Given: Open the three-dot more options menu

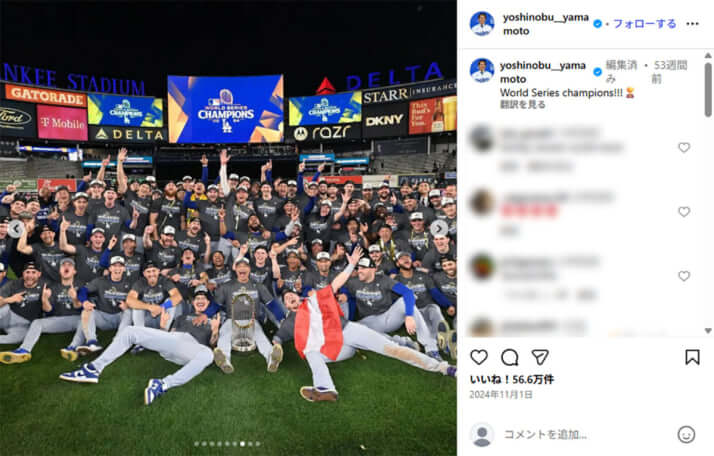Looking at the screenshot, I should coord(692,24).
